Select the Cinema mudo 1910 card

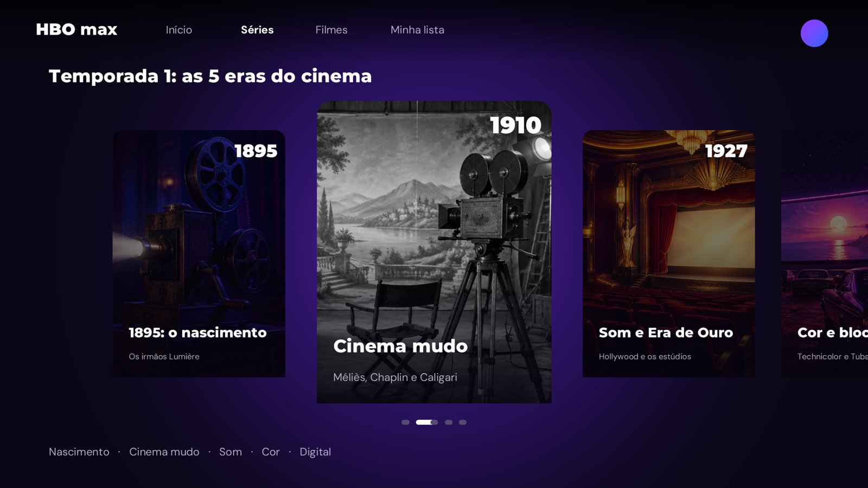434,252
